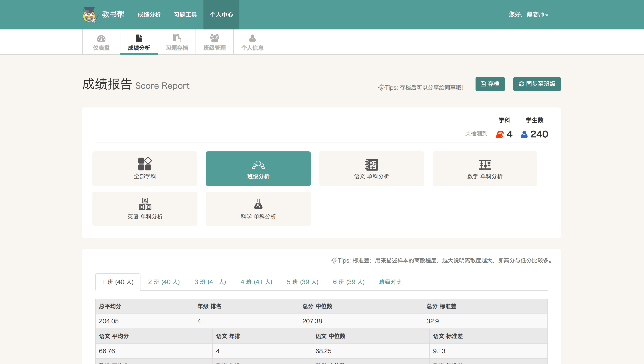Image resolution: width=644 pixels, height=364 pixels.
Task: Switch to 5 班 (39 人) tab
Action: pyautogui.click(x=302, y=282)
